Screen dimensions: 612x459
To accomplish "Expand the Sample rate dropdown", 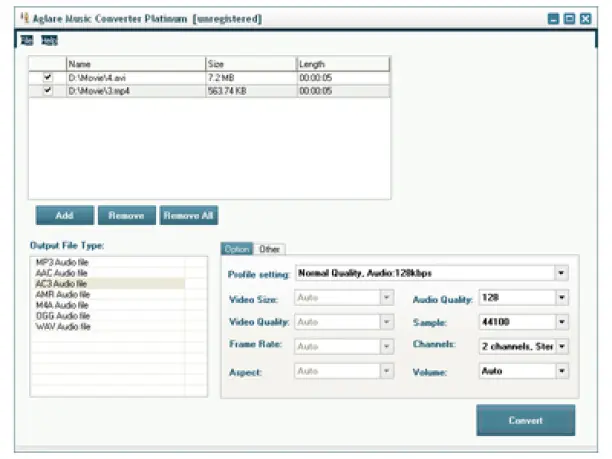I will pyautogui.click(x=562, y=322).
